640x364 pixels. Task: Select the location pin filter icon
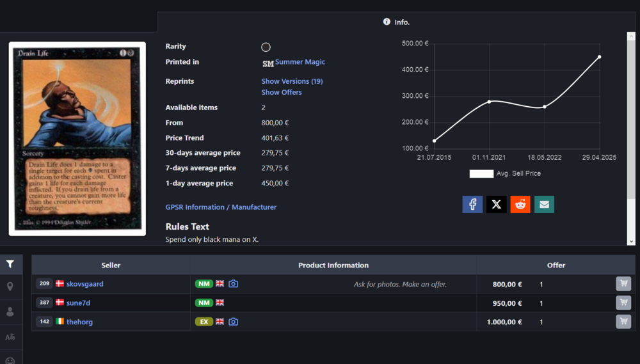point(10,287)
